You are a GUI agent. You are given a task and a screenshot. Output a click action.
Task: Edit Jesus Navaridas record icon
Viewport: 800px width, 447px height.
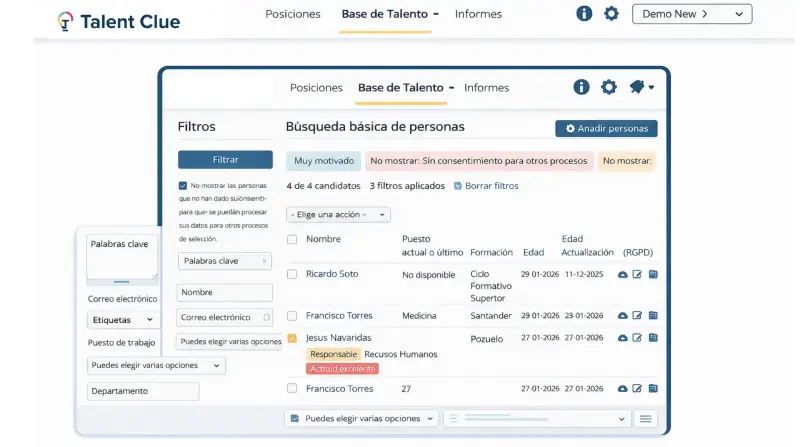637,337
